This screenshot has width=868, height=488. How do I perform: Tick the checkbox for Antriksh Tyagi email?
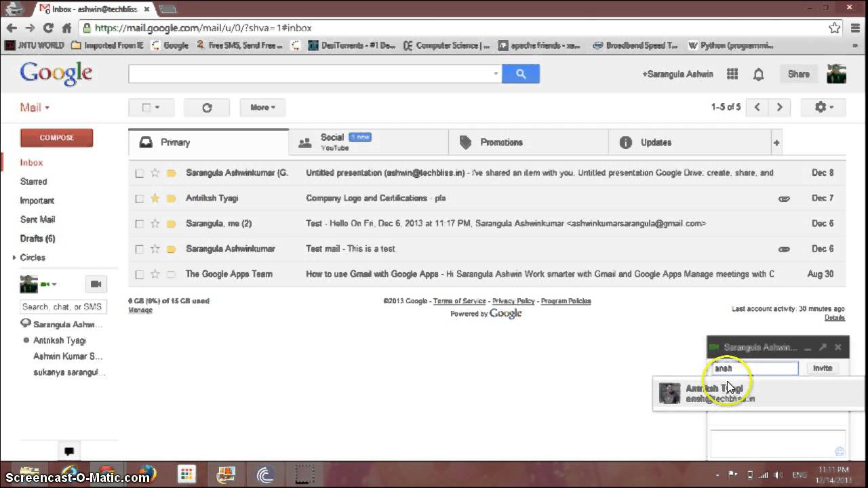coord(139,199)
